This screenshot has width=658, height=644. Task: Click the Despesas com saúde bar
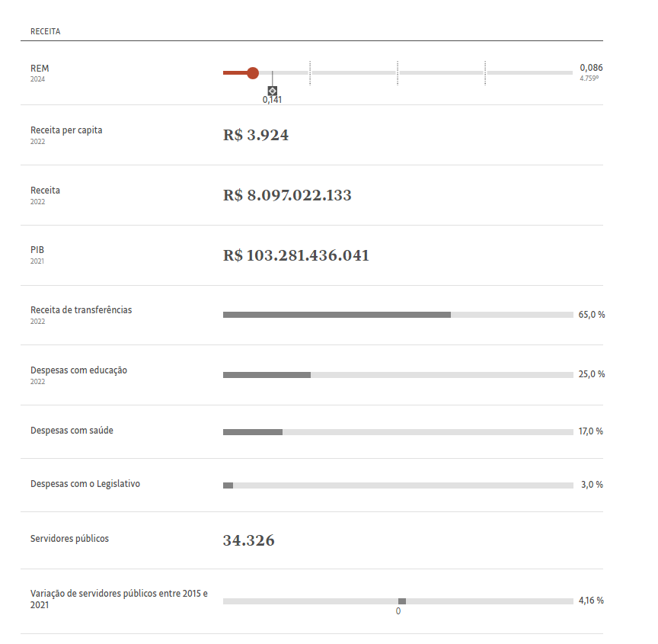coord(398,432)
